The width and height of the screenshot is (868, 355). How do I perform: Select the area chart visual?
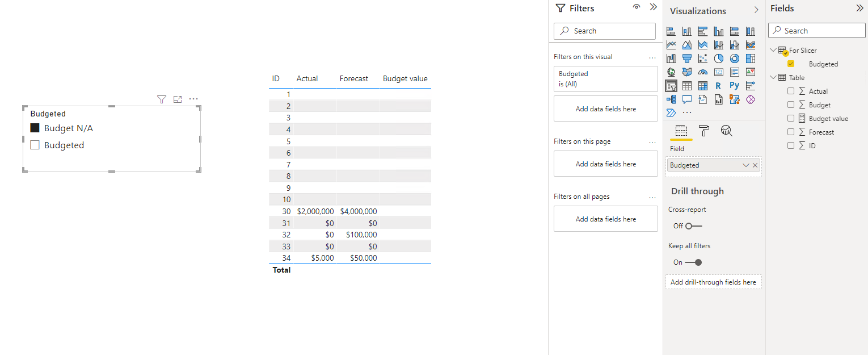[x=687, y=45]
